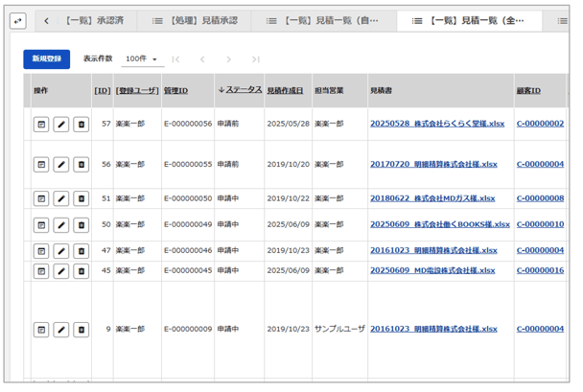
Task: Edit the record with ID 45
Action: click(61, 271)
